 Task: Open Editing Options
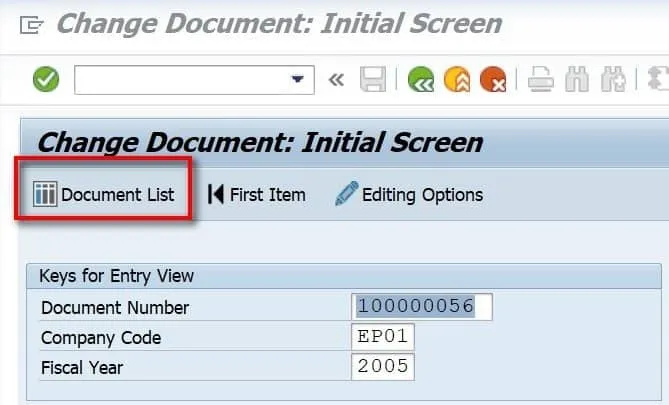[409, 194]
